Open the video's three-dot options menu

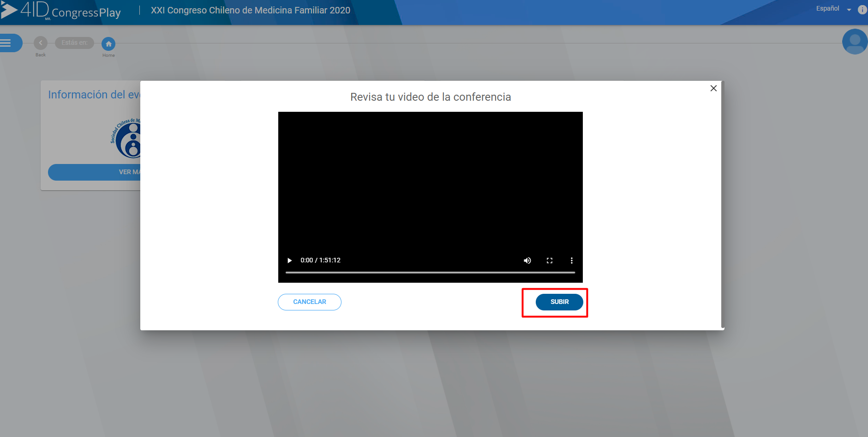(x=571, y=261)
